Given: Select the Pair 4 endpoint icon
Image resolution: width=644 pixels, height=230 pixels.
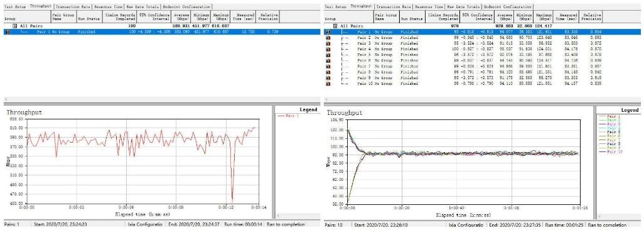Looking at the screenshot, I should click(x=328, y=49).
